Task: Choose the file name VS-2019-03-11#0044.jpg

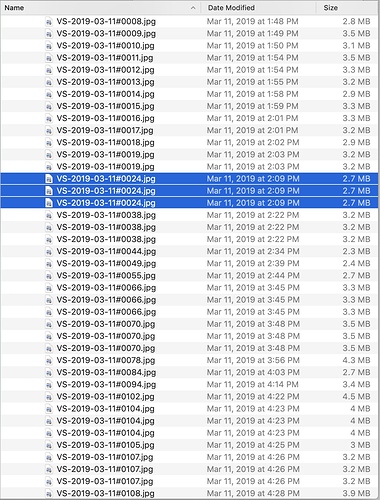Action: [106, 251]
